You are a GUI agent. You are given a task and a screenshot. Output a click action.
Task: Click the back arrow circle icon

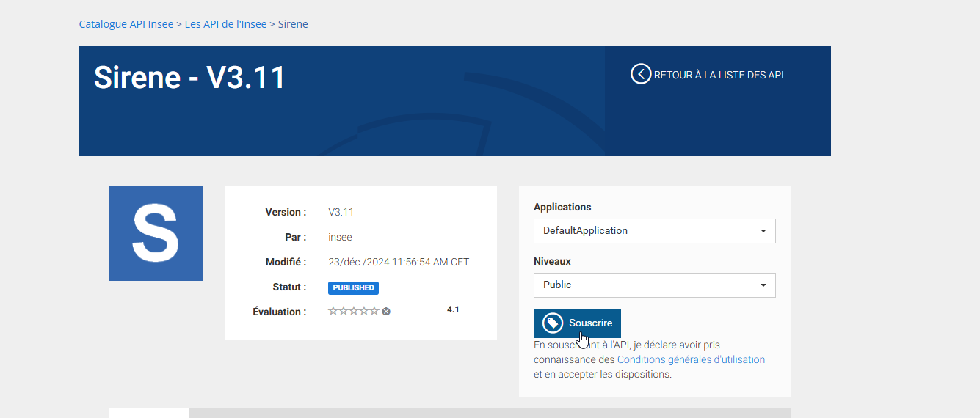[641, 74]
